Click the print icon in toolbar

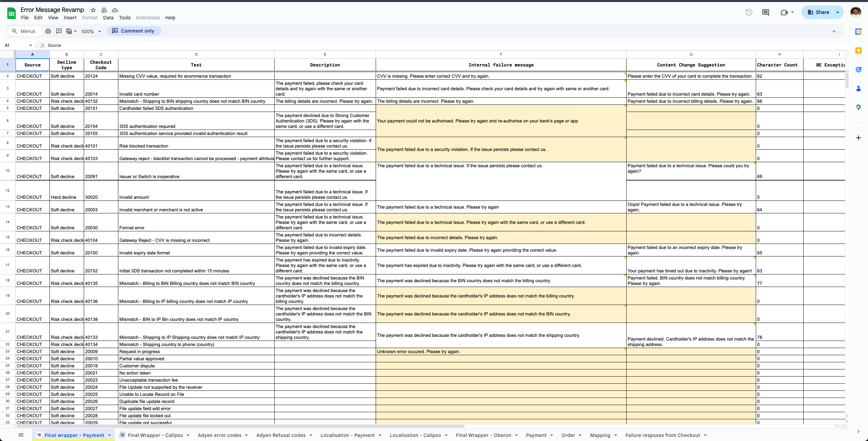pos(48,31)
